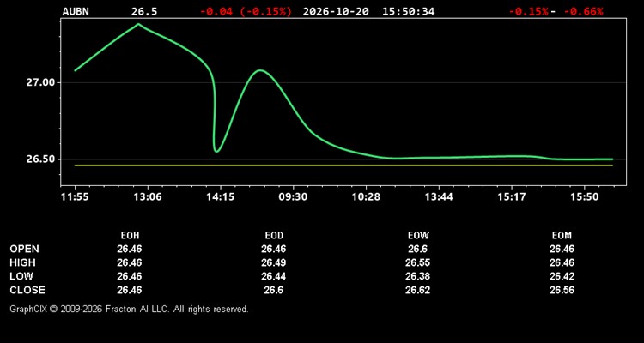Image resolution: width=644 pixels, height=343 pixels.
Task: Click the EOH LOW cell 26.46
Action: tap(130, 276)
